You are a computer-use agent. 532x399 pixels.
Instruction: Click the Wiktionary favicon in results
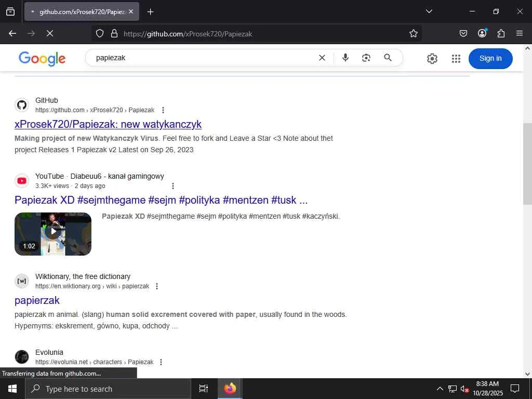tap(22, 281)
